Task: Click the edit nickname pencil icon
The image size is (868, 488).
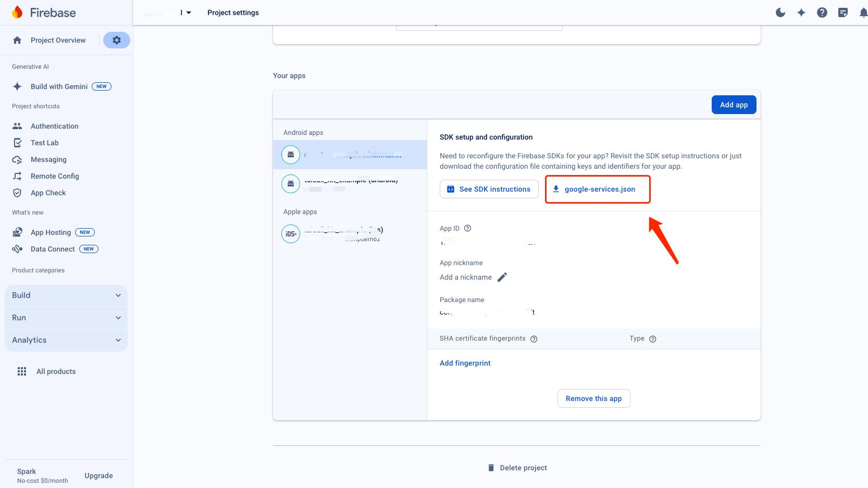Action: coord(502,277)
